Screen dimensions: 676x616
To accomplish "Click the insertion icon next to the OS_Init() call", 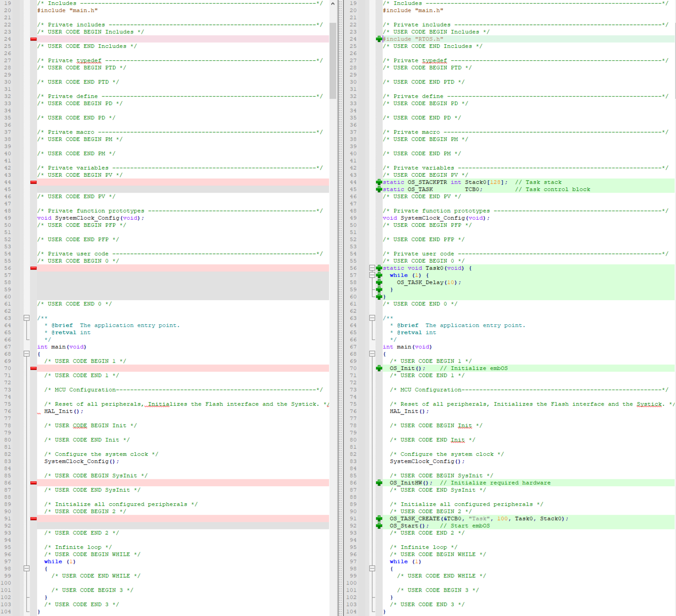I will pos(379,368).
